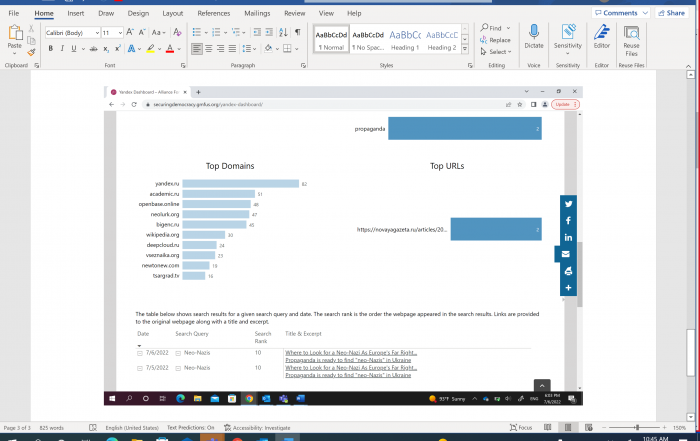This screenshot has width=700, height=441.
Task: Open the Sensitivity dropdown
Action: tap(568, 39)
